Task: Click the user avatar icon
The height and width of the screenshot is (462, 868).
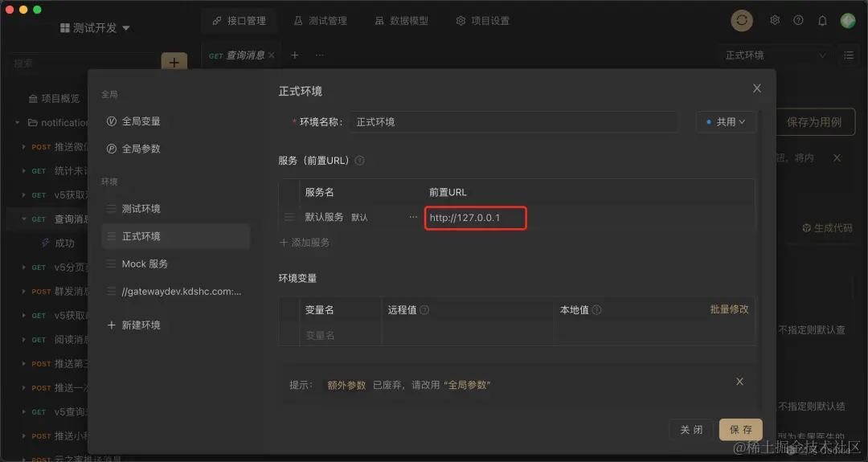Action: click(x=848, y=21)
